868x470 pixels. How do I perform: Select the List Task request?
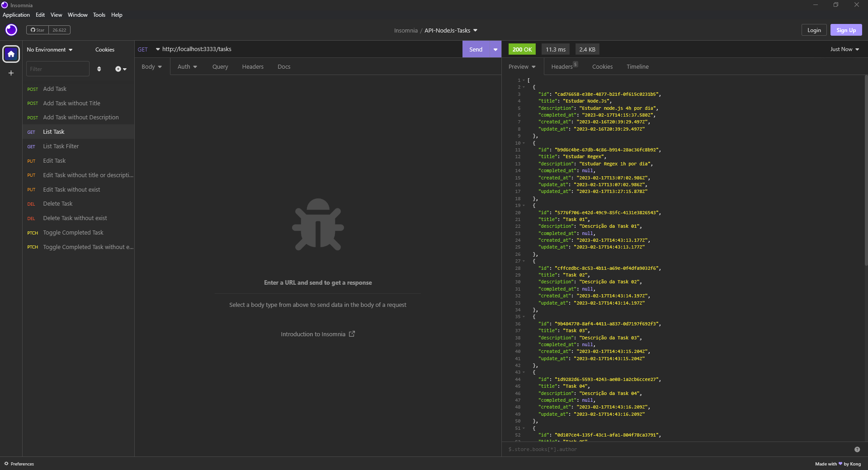79,132
